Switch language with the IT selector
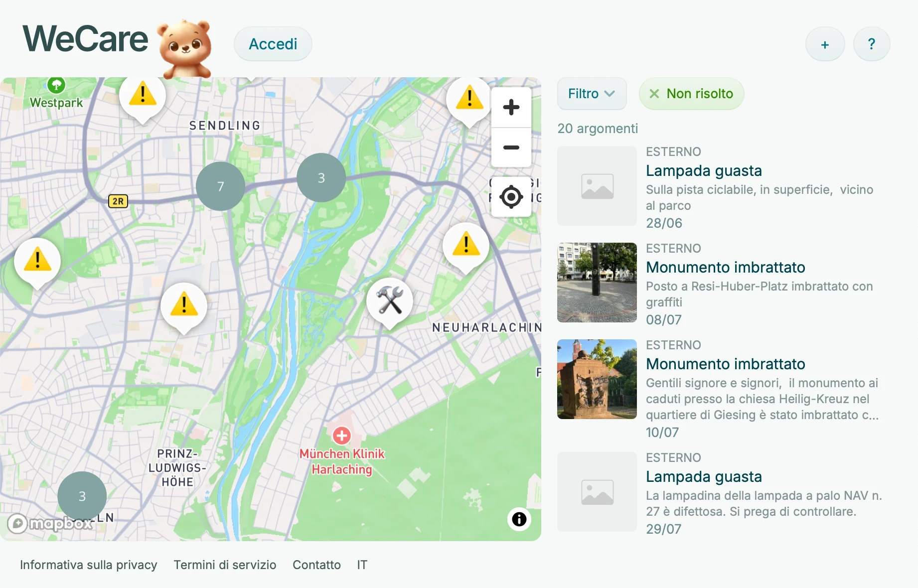This screenshot has height=588, width=918. 362,565
